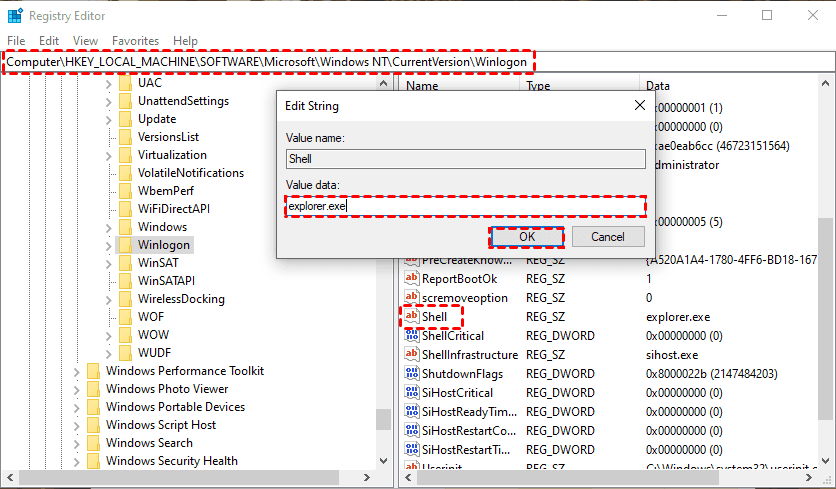836x489 pixels.
Task: Click tree pane horizontal scroll-left arrow
Action: 10,477
